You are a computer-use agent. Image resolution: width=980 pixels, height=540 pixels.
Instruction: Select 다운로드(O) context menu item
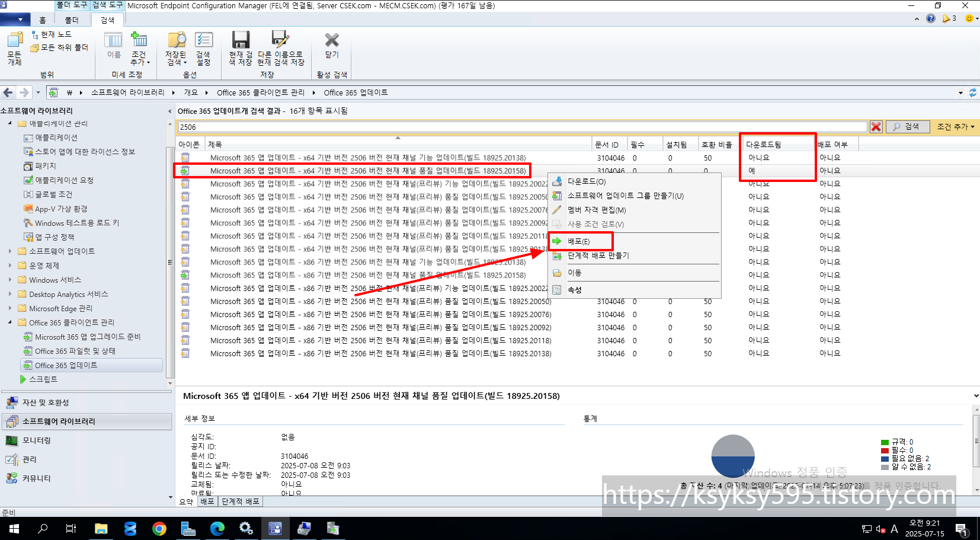635,181
